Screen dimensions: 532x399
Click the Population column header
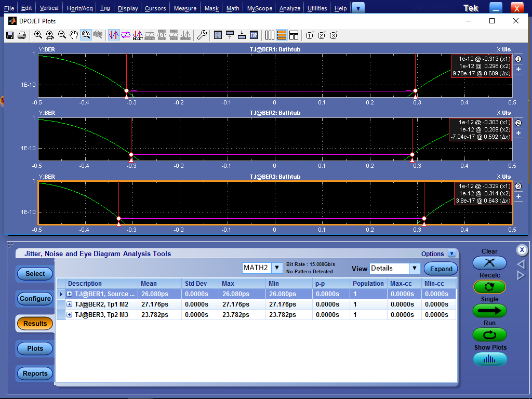(x=368, y=284)
